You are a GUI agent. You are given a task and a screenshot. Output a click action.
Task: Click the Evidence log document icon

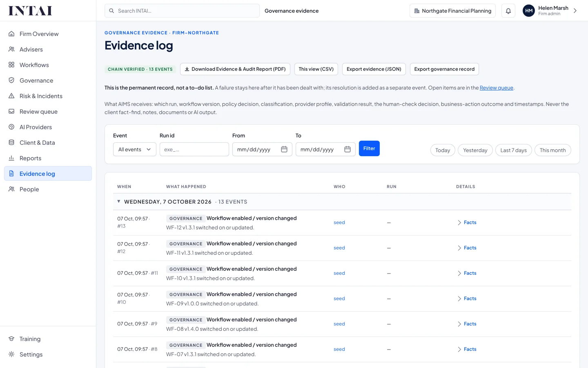pos(11,174)
